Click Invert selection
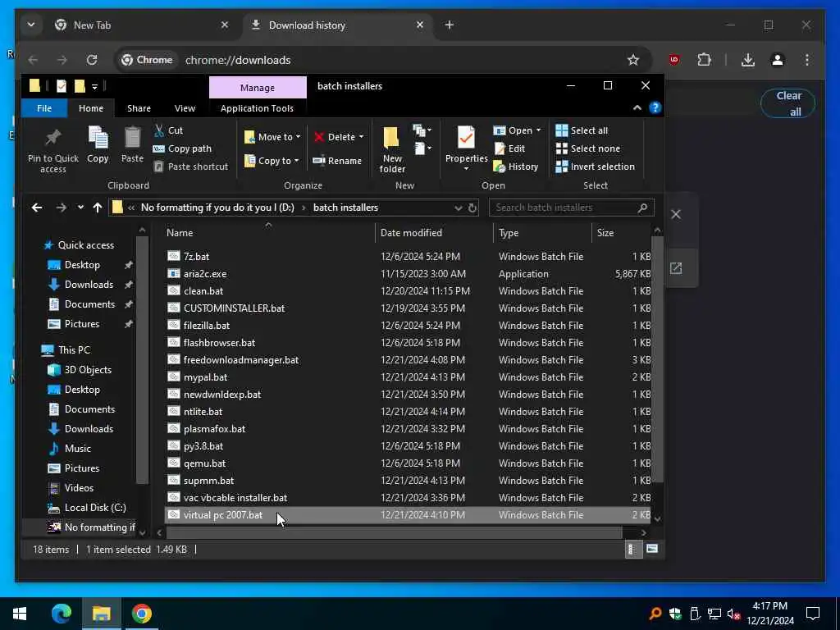 (596, 167)
